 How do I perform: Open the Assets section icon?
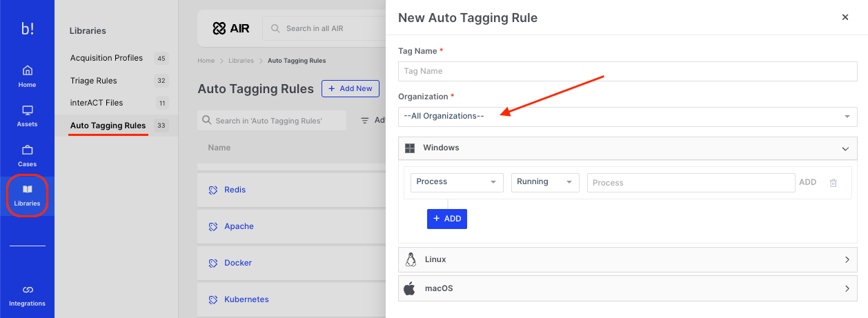click(x=27, y=111)
